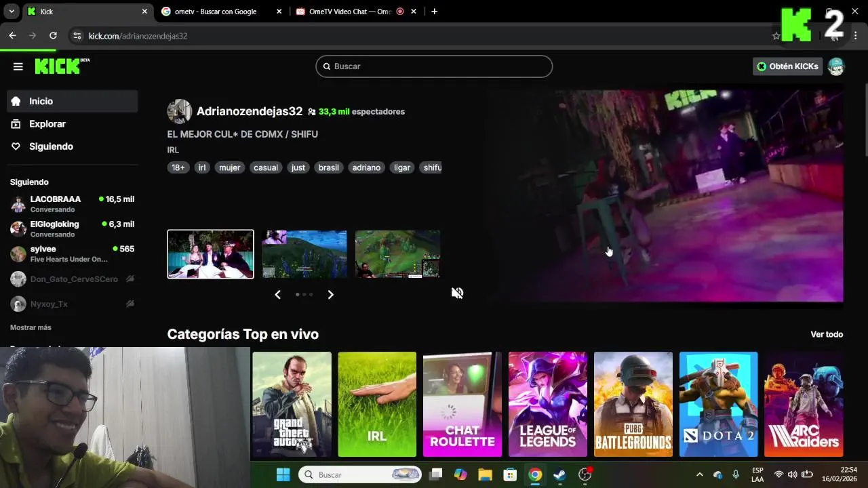Open Microsoft Store from taskbar
868x488 pixels.
click(510, 474)
